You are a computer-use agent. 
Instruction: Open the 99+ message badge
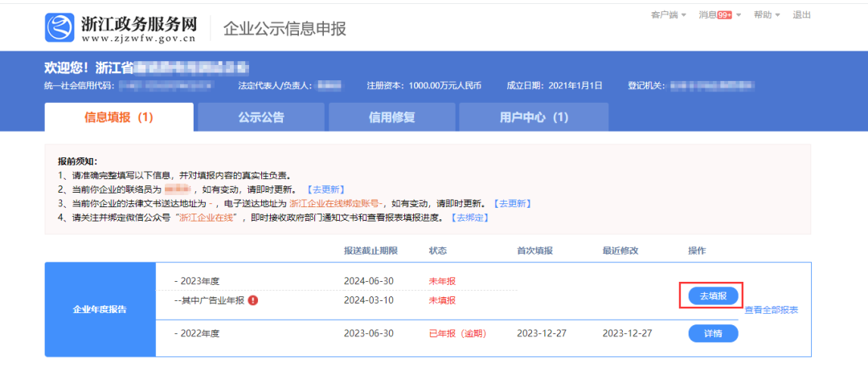(x=725, y=15)
